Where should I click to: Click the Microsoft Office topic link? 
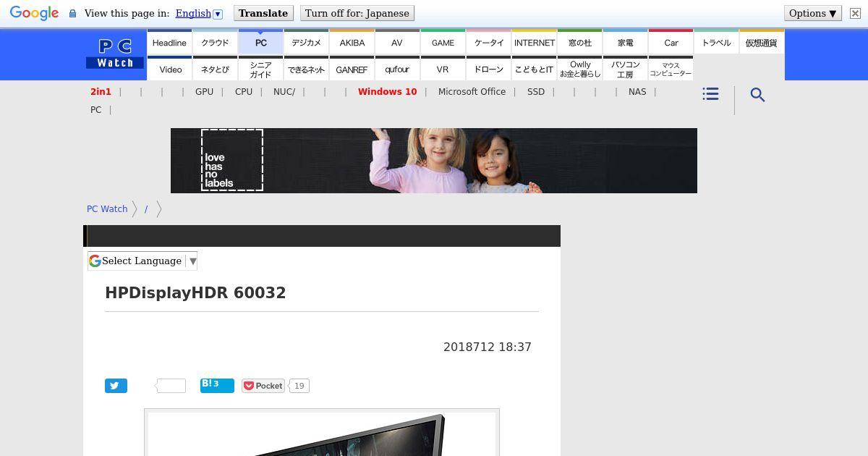coord(472,92)
